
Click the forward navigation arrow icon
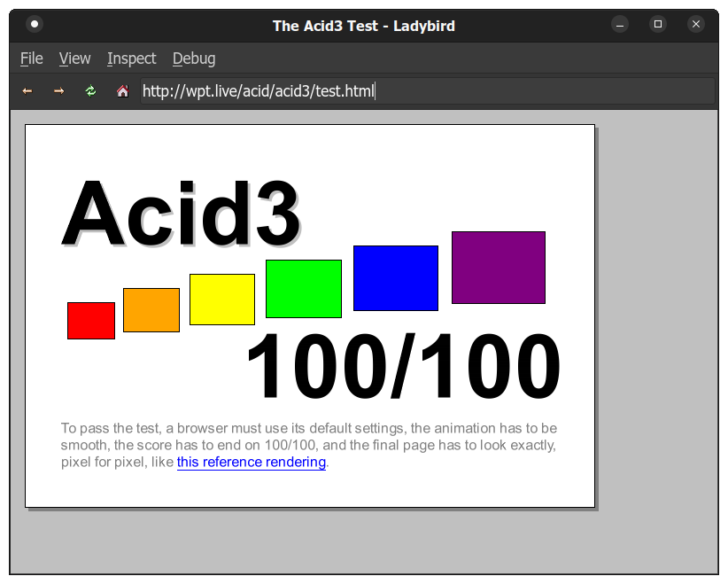click(58, 90)
